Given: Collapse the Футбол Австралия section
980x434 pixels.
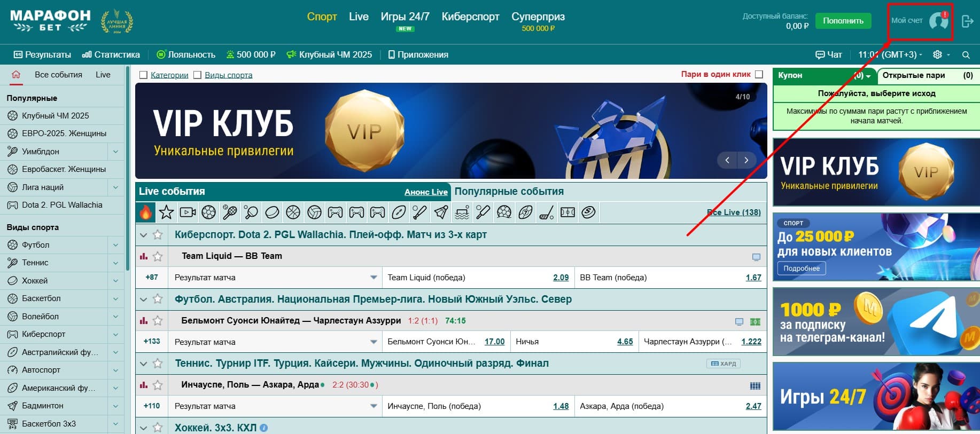Looking at the screenshot, I should pos(143,299).
